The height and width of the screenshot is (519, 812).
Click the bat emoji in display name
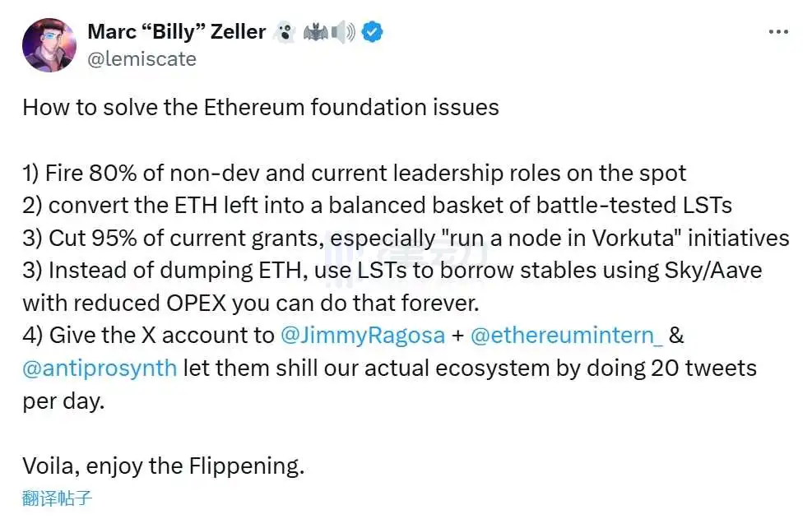pyautogui.click(x=315, y=33)
